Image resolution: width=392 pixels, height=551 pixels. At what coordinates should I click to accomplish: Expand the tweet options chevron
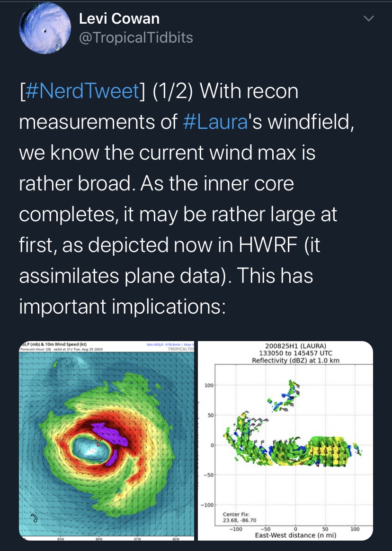368,18
